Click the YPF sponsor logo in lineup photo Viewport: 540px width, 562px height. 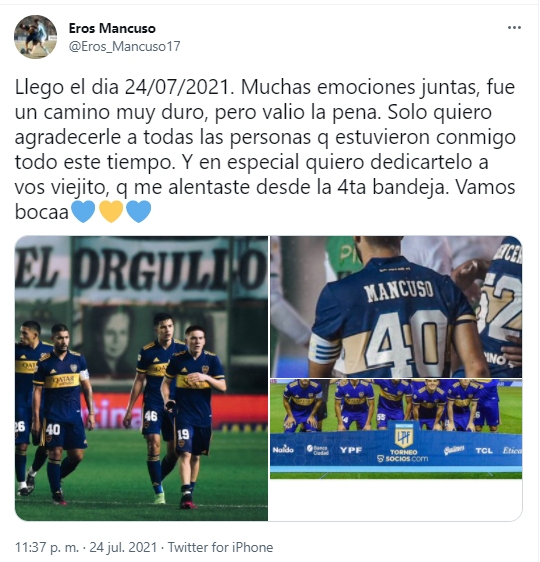pyautogui.click(x=351, y=450)
